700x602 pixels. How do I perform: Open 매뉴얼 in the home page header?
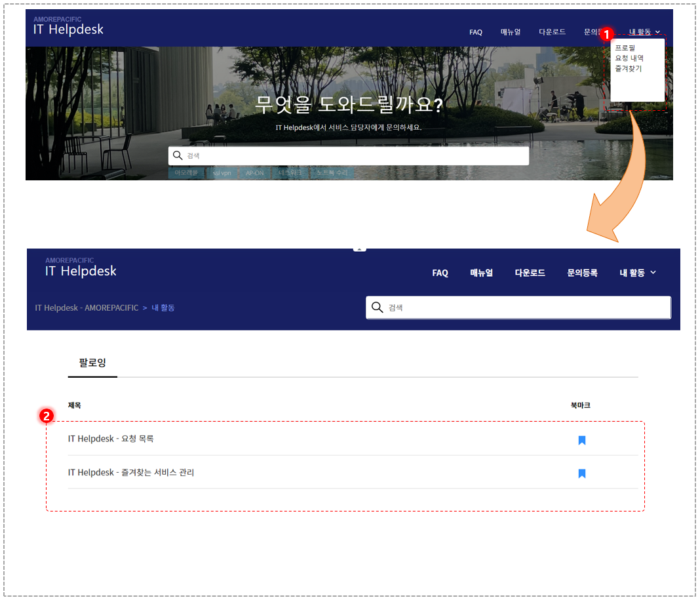pyautogui.click(x=511, y=32)
